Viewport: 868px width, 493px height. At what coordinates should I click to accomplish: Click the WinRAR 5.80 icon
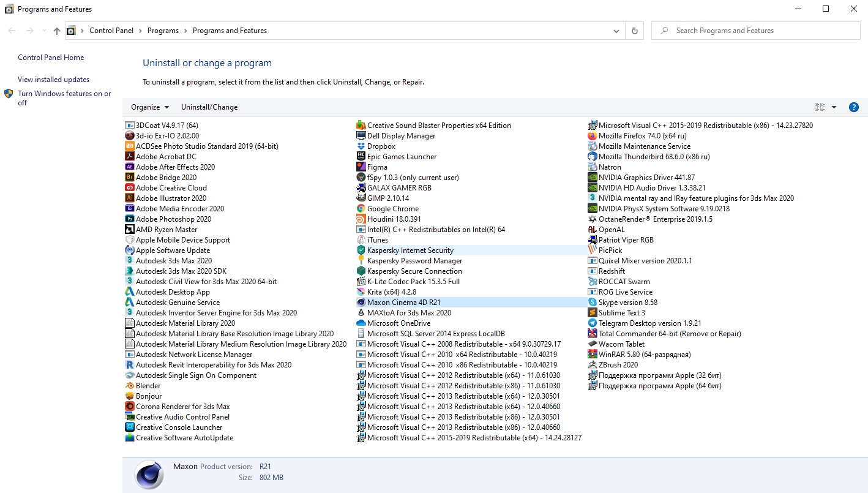[x=592, y=355]
